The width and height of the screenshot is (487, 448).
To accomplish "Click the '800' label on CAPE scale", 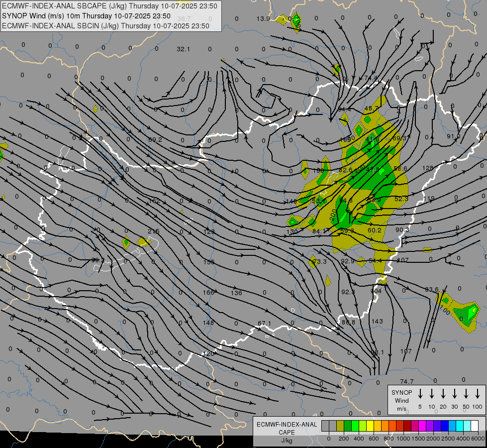I will (x=389, y=439).
